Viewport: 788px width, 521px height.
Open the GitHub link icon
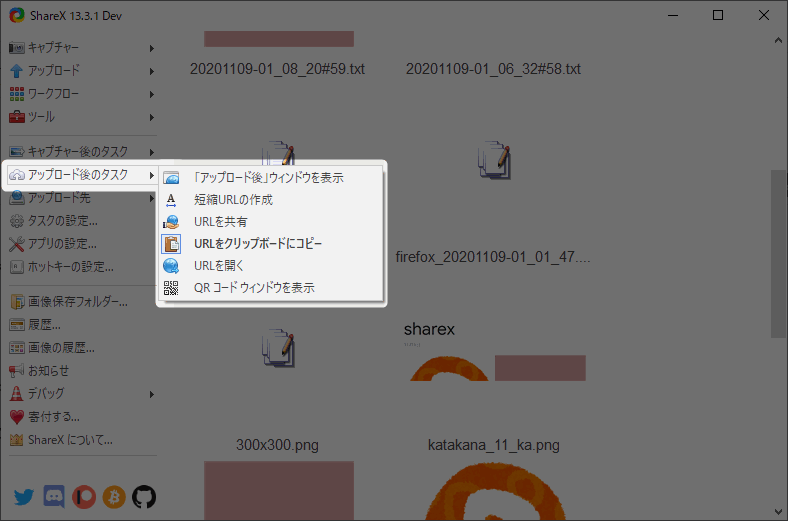[x=144, y=497]
